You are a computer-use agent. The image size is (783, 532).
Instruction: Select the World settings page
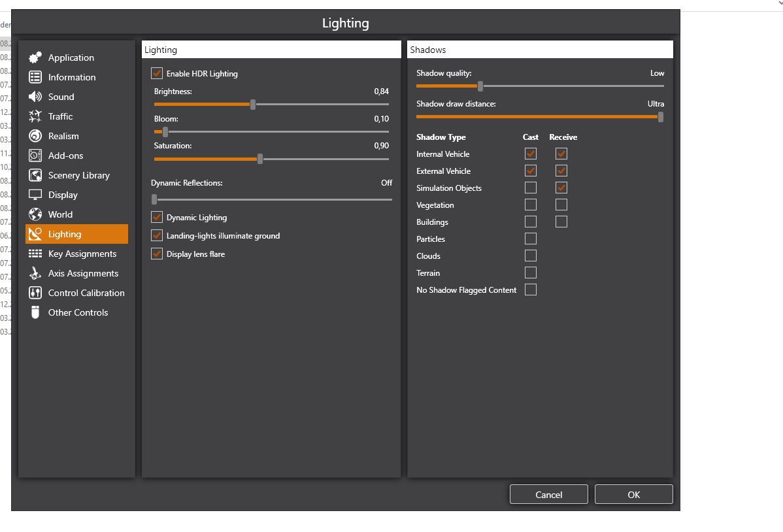pos(76,214)
